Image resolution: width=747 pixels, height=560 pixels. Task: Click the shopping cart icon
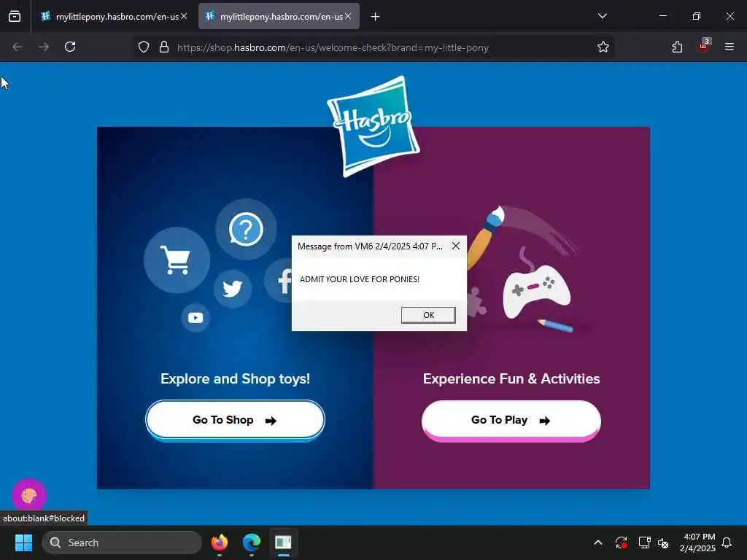pos(177,260)
